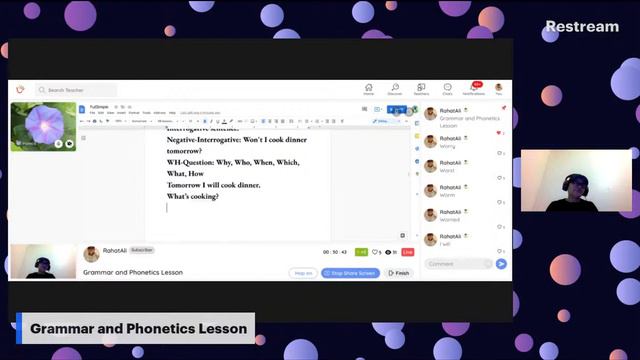Click the document title FulSimple
The height and width of the screenshot is (360, 640).
tap(99, 107)
